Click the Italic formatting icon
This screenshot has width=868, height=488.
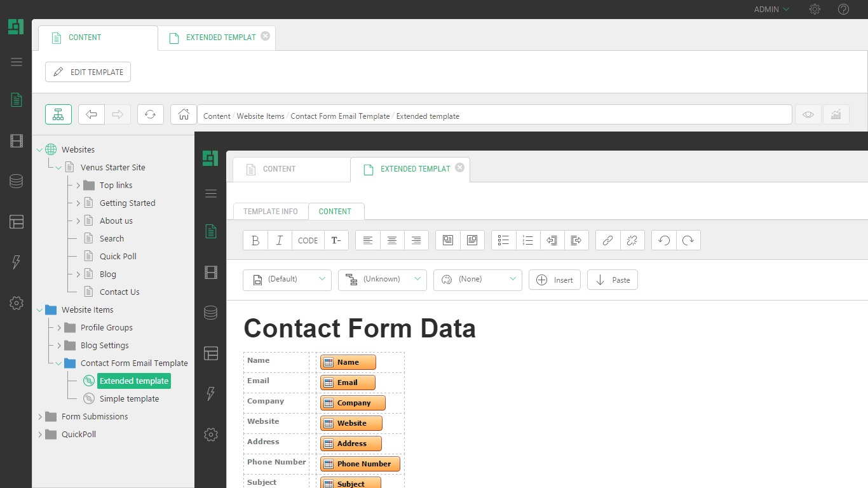pos(279,240)
